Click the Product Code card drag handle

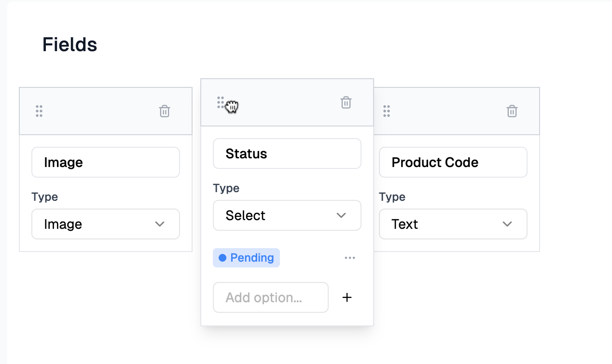click(387, 111)
